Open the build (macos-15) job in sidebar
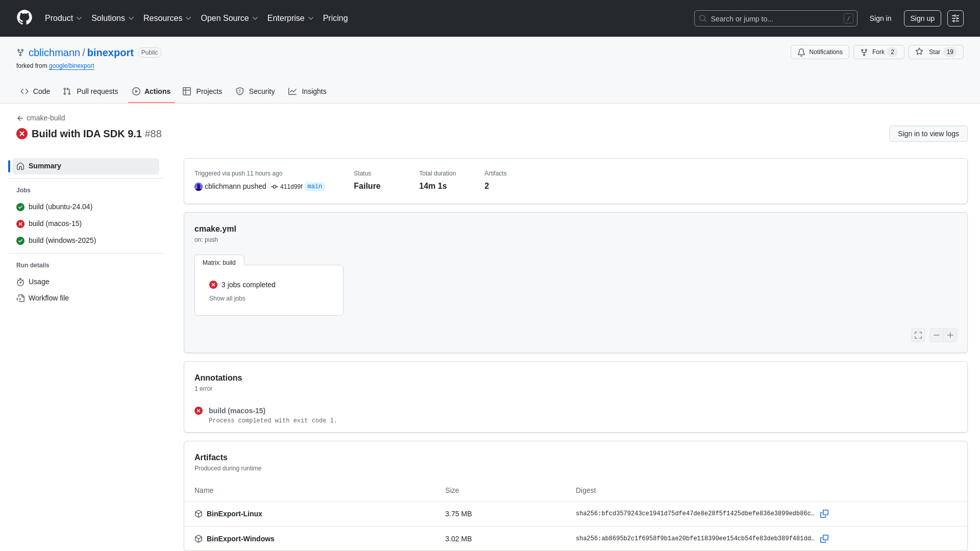 coord(86,223)
